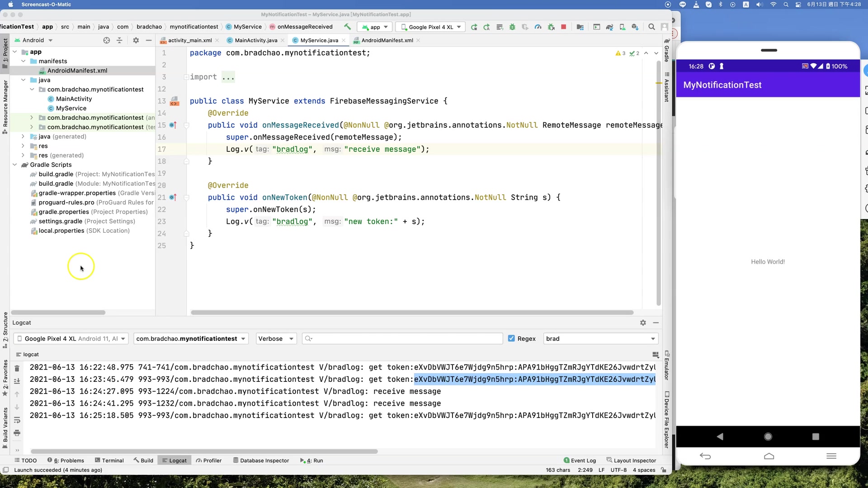Open the Event Log panel

[x=580, y=460]
